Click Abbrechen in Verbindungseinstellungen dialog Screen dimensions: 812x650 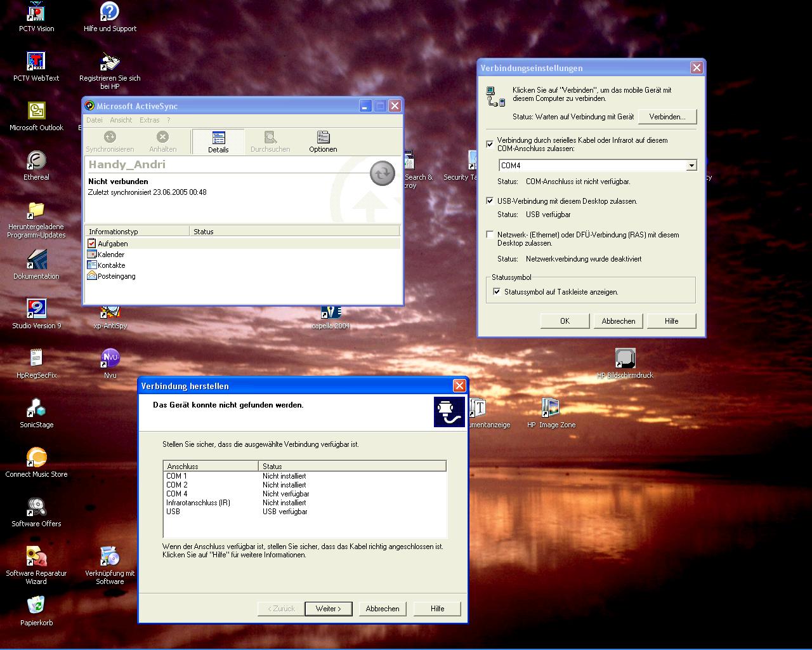(619, 321)
